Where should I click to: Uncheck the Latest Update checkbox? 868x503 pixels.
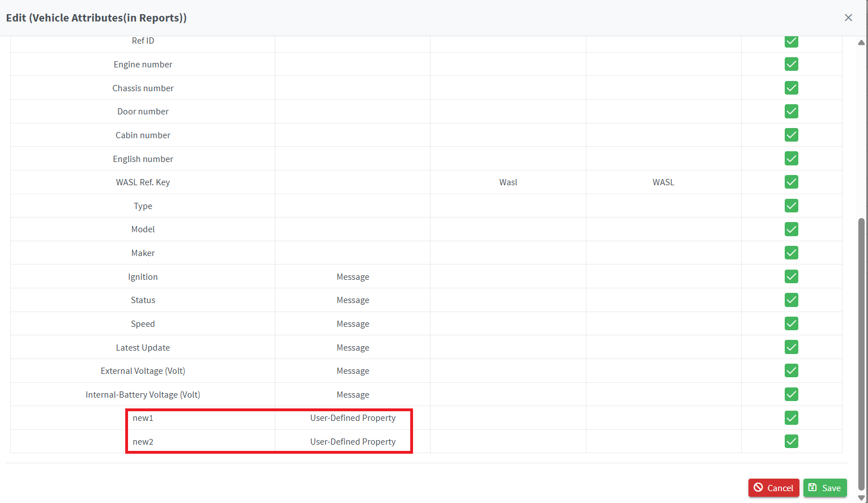[x=791, y=347]
